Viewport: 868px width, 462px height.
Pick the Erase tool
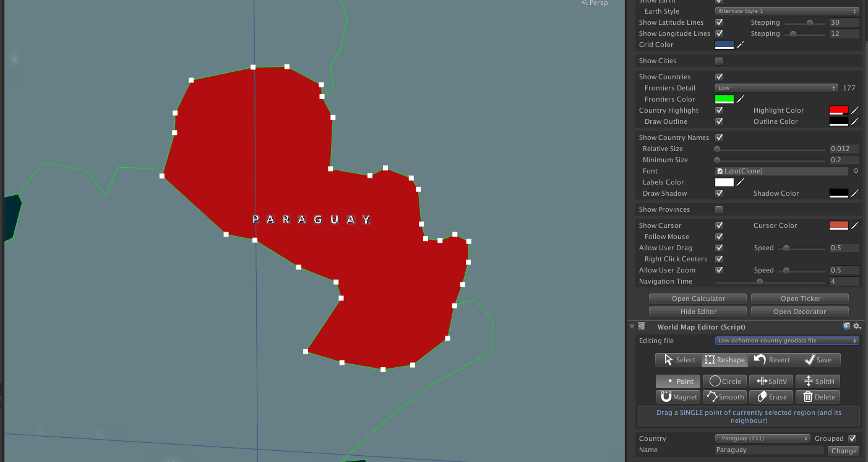click(771, 397)
